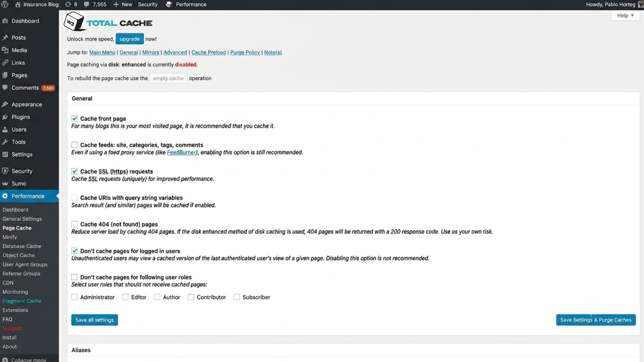Click the empty cache button
This screenshot has width=644, height=362.
(168, 78)
